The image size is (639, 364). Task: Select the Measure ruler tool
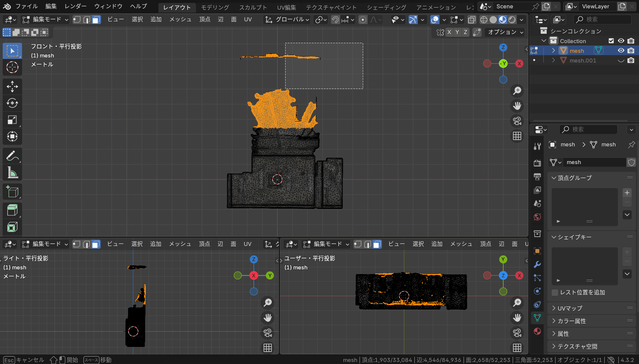click(x=12, y=173)
